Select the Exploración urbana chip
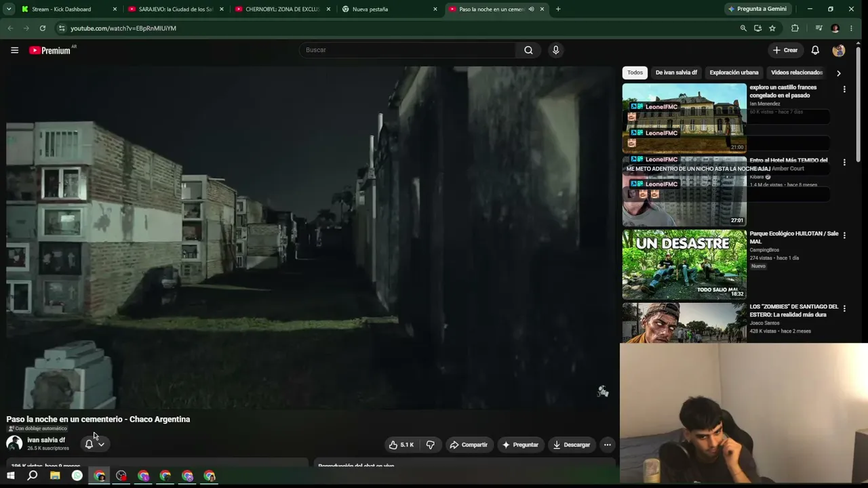Image resolution: width=868 pixels, height=488 pixels. 734,73
